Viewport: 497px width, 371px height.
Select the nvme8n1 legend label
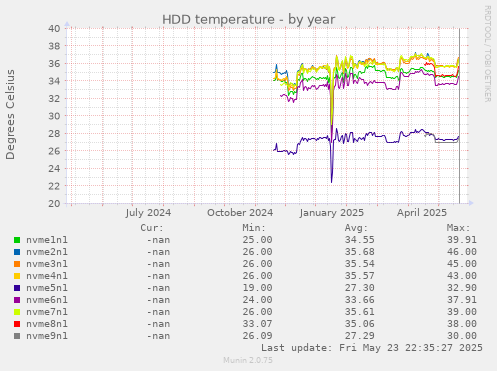click(47, 324)
